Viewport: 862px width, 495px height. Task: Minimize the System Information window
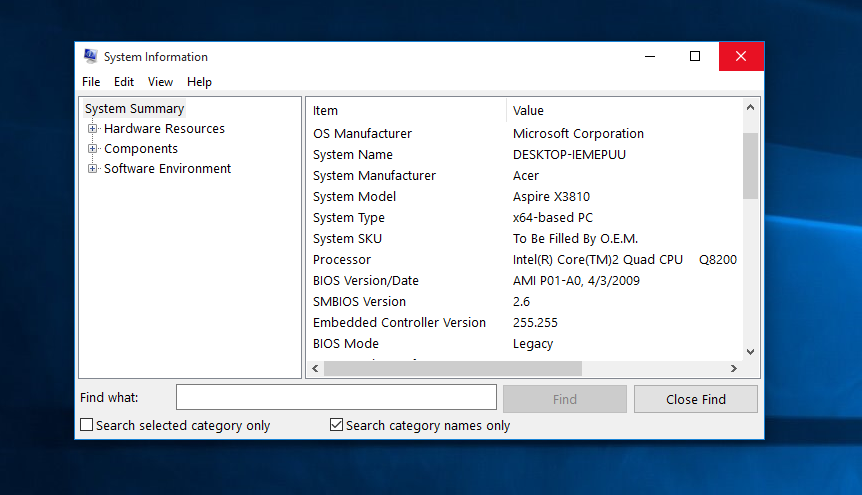[x=650, y=56]
